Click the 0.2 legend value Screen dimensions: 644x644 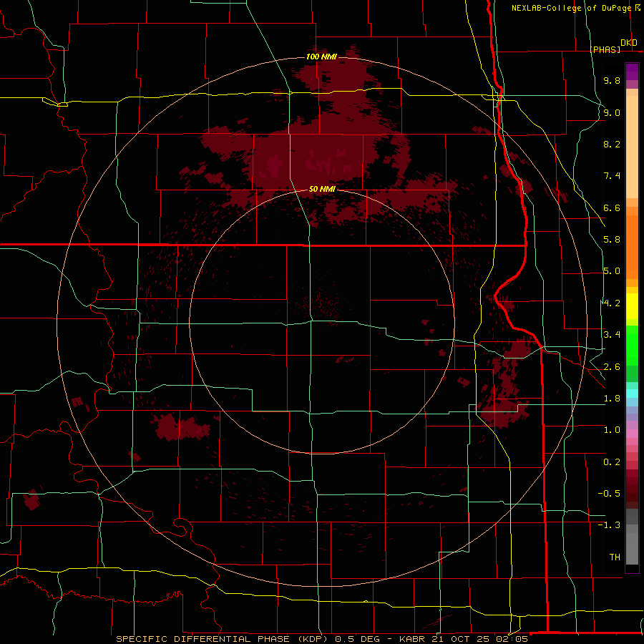612,462
